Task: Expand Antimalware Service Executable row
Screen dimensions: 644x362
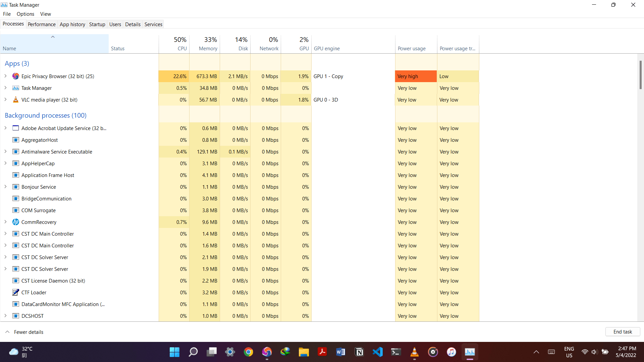Action: click(5, 152)
